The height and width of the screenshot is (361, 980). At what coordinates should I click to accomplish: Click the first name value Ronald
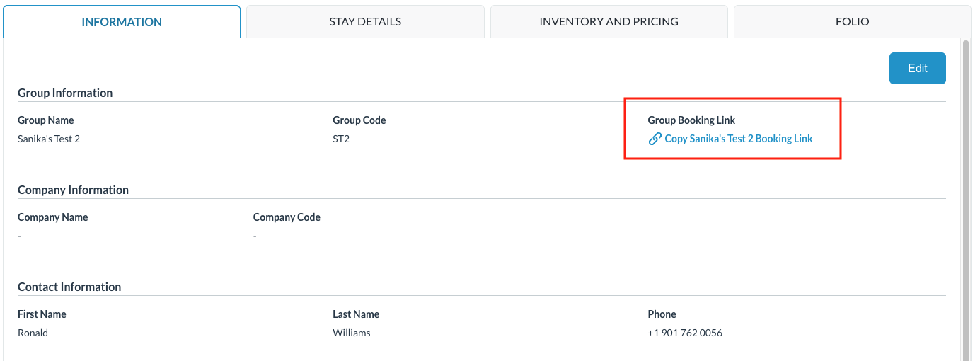33,333
